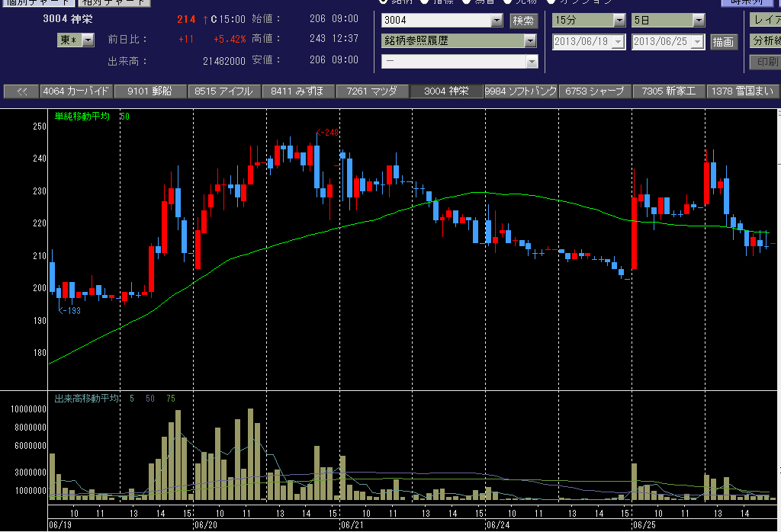Switch to the 8411 みずほ tab
The height and width of the screenshot is (532, 781).
pos(298,91)
